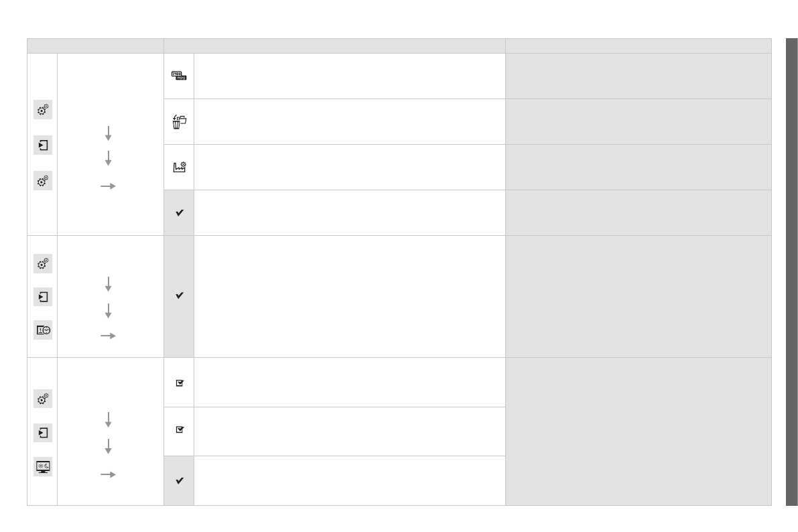798x532 pixels.
Task: Click the topmost gear icon in first section
Action: pos(43,110)
